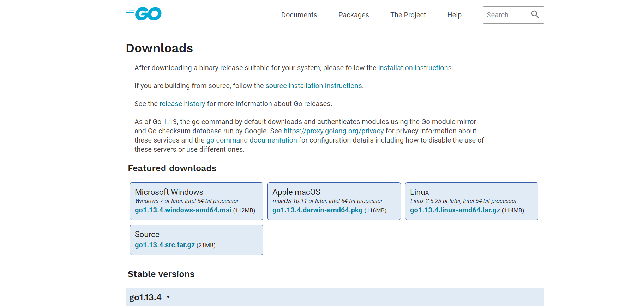The height and width of the screenshot is (308, 644).
Task: Click the (112MB) file size text
Action: (x=244, y=210)
